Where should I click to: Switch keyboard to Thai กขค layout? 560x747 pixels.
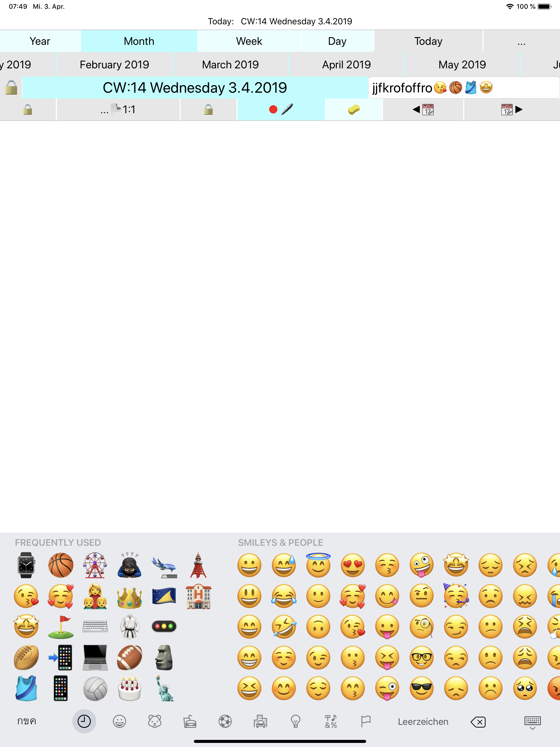point(27,721)
